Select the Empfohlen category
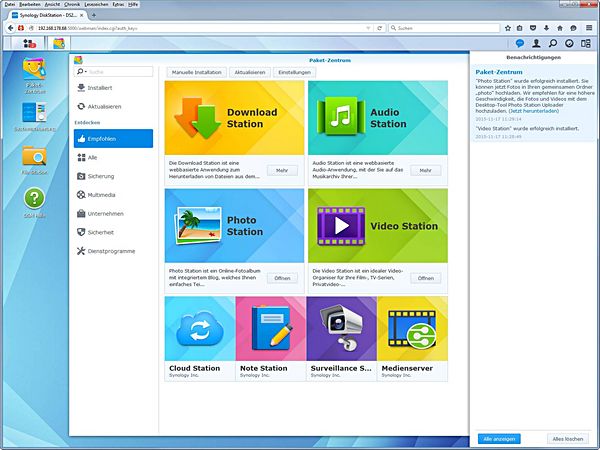The height and width of the screenshot is (450, 600). click(x=113, y=139)
